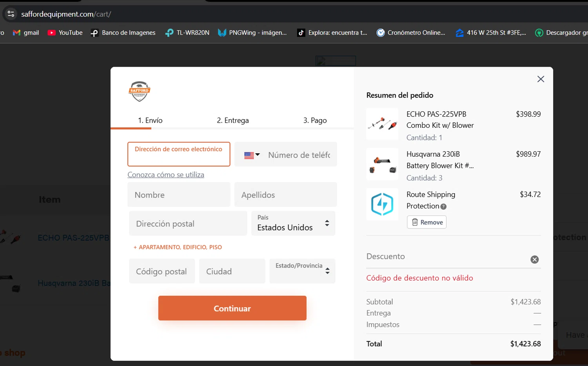Viewport: 588px width, 366px height.
Task: Focus the Nombre field
Action: pyautogui.click(x=179, y=194)
